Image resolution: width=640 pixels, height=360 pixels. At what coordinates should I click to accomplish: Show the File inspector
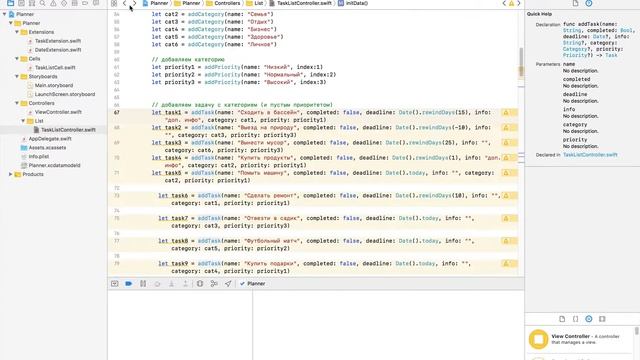point(575,3)
